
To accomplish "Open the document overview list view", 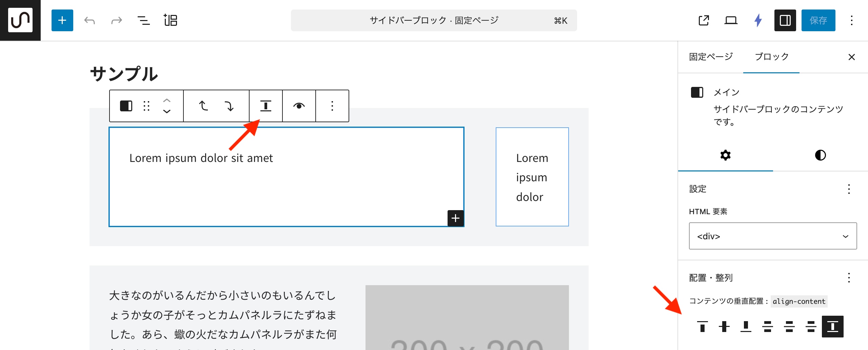I will (143, 20).
